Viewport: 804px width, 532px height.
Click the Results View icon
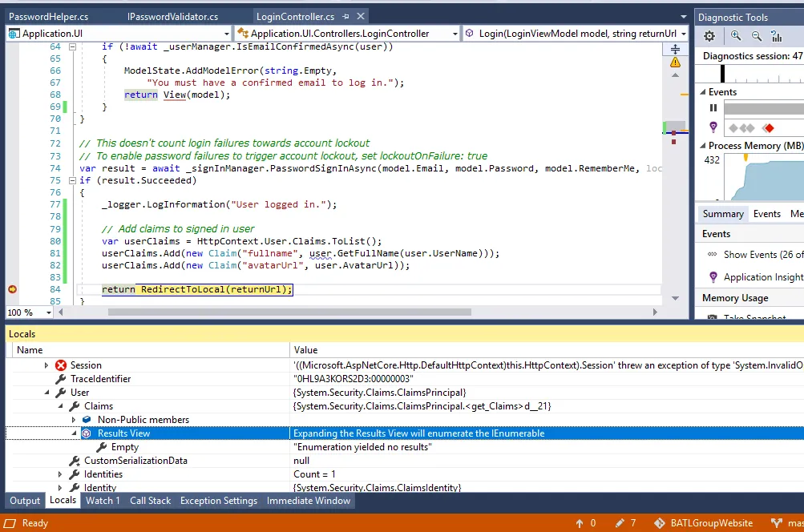click(87, 433)
